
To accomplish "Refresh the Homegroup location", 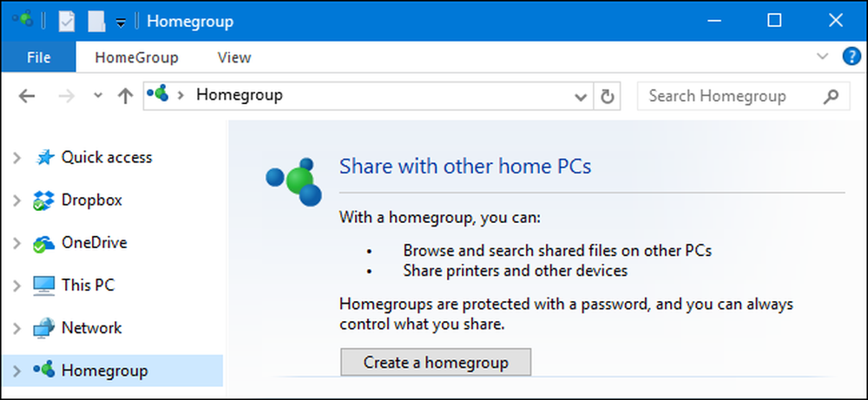I will pyautogui.click(x=608, y=97).
